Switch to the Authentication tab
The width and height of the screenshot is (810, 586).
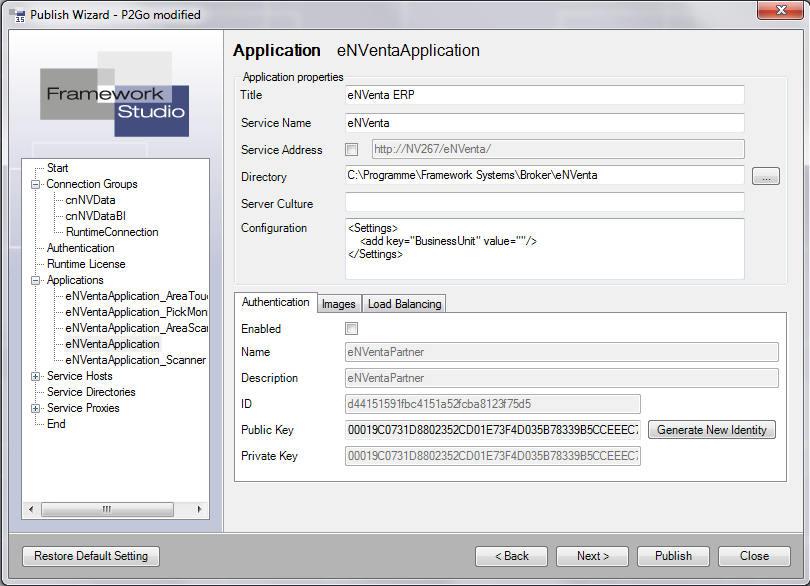click(x=275, y=302)
